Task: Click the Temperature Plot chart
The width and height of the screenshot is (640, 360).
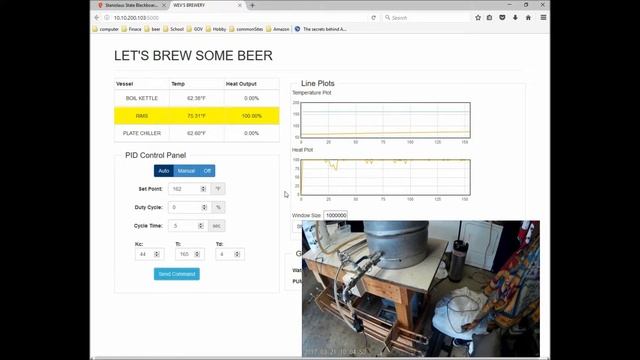Action: [385, 120]
